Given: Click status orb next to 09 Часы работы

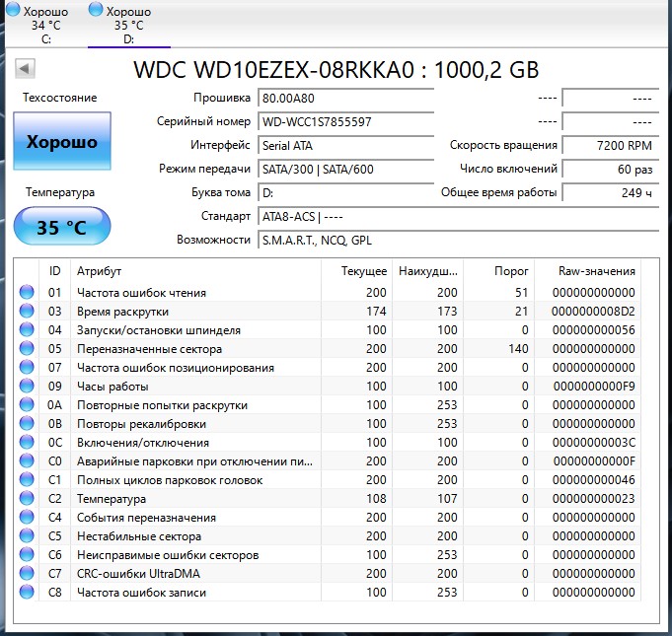Looking at the screenshot, I should (27, 387).
